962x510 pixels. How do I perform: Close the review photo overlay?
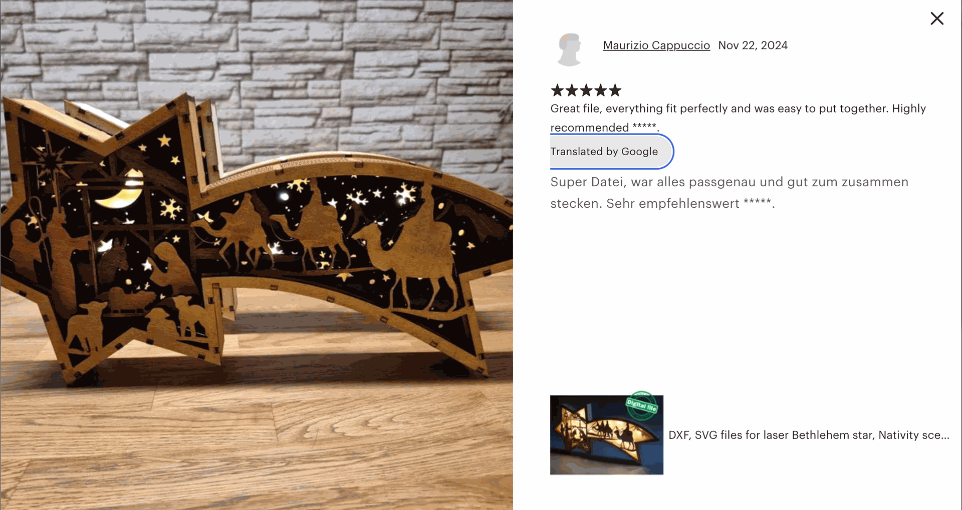point(936,18)
